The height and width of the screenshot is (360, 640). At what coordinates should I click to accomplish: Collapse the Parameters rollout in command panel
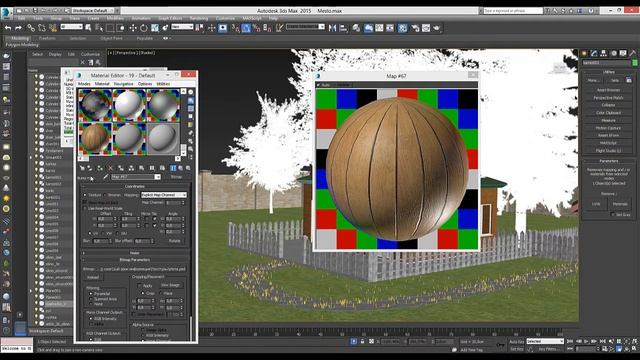609,161
